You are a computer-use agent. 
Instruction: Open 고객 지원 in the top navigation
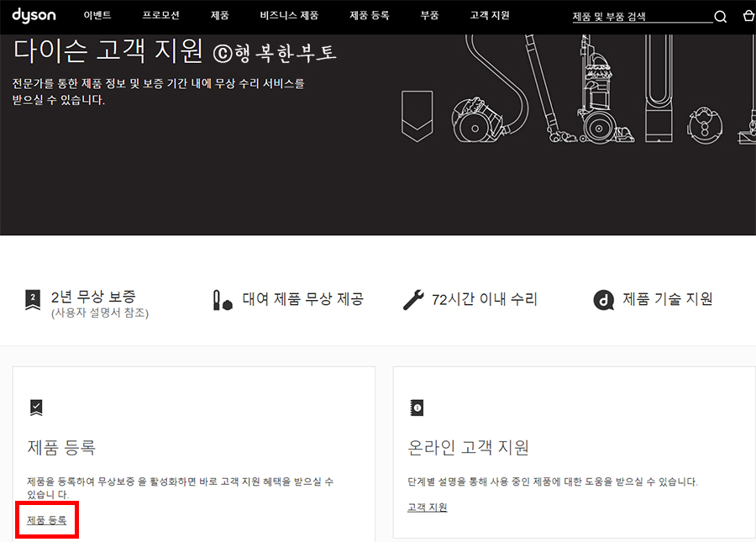point(490,15)
